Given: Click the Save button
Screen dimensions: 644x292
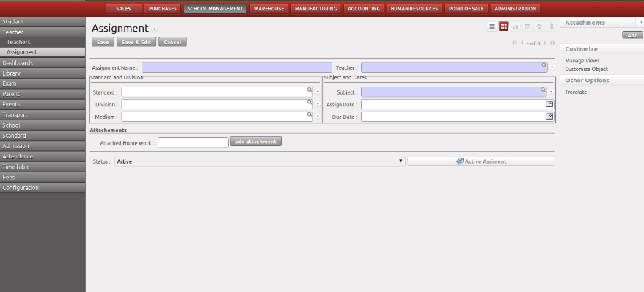Looking at the screenshot, I should 103,42.
